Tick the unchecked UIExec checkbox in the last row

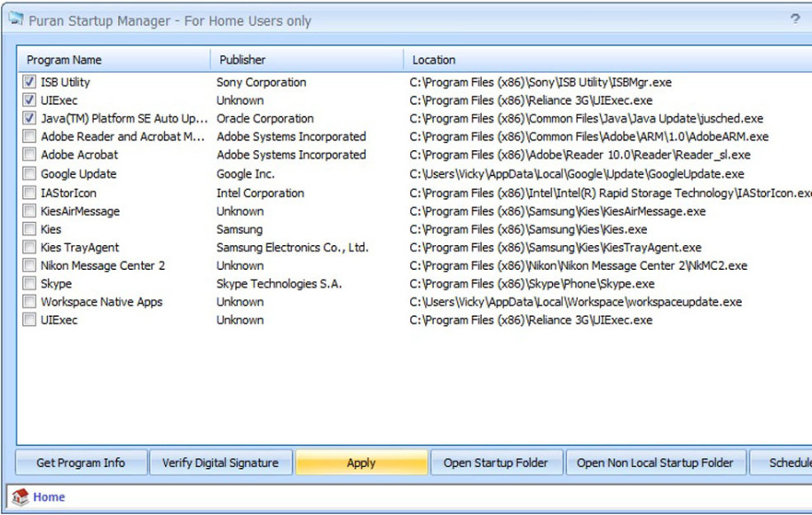(29, 320)
